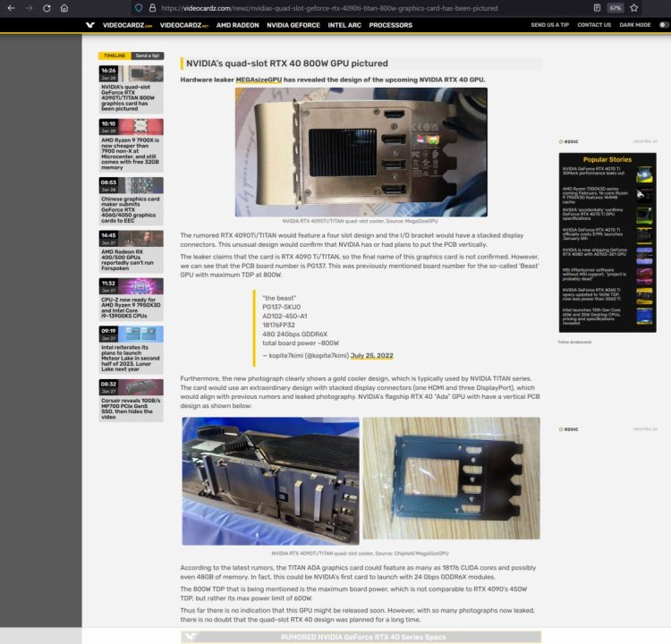Bookmark this page with the star icon

coord(633,8)
